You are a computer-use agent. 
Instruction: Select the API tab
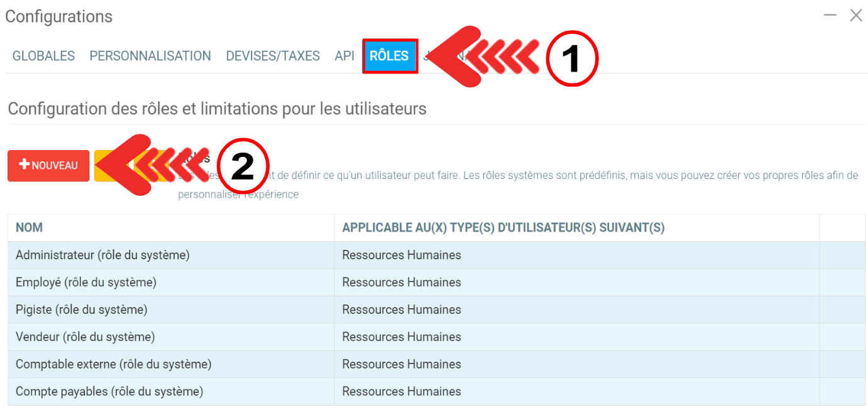click(x=344, y=56)
